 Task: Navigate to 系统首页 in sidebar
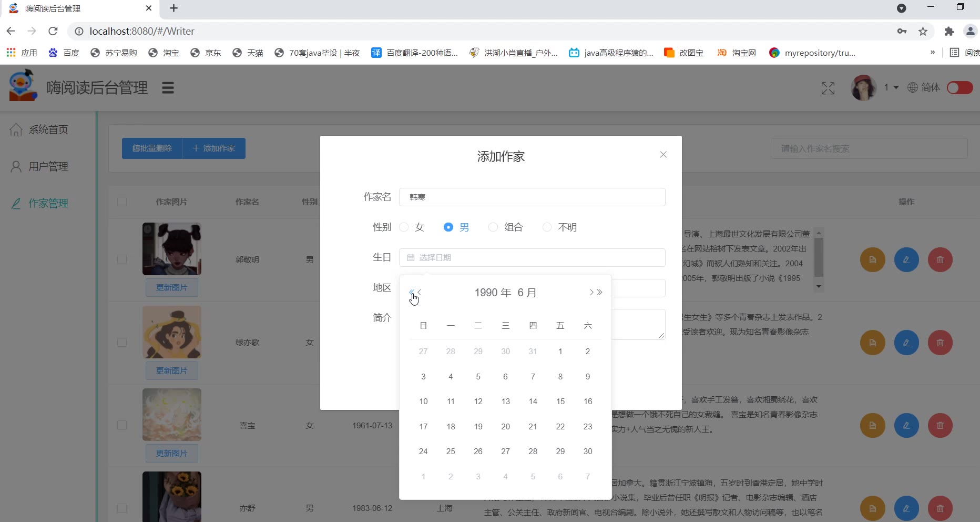coord(48,130)
